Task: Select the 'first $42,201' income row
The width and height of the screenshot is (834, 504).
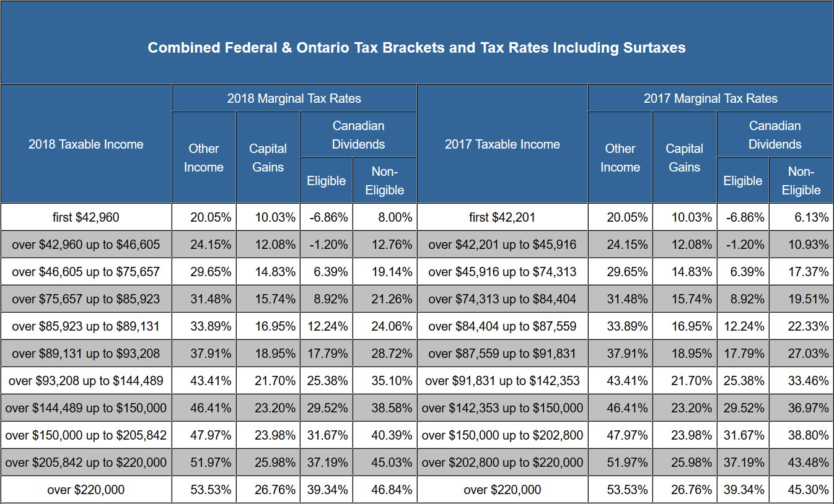Action: pyautogui.click(x=502, y=217)
